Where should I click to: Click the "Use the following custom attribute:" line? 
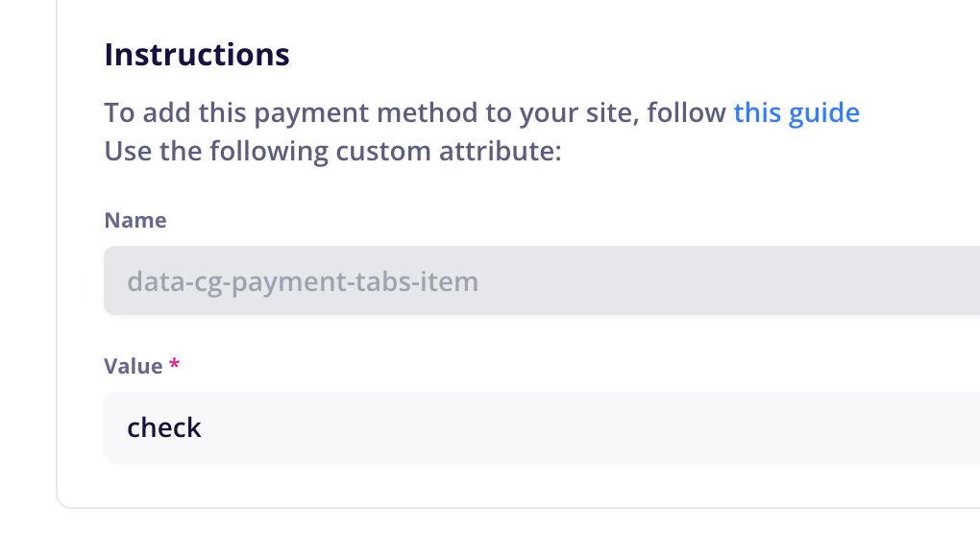(332, 152)
